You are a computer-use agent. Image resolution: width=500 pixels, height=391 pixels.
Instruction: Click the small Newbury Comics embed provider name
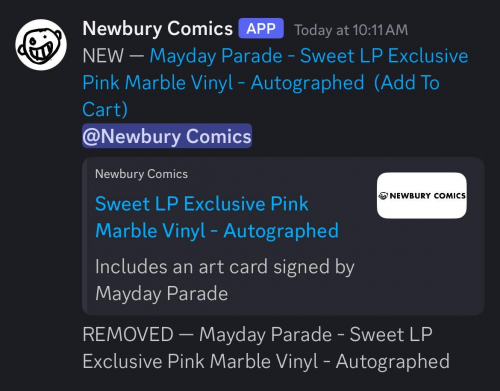141,174
